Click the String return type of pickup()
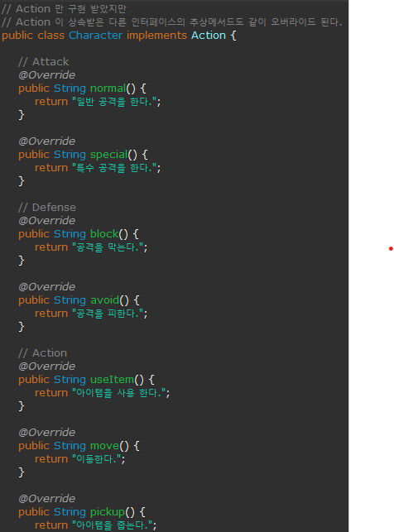The image size is (394, 532). click(70, 511)
